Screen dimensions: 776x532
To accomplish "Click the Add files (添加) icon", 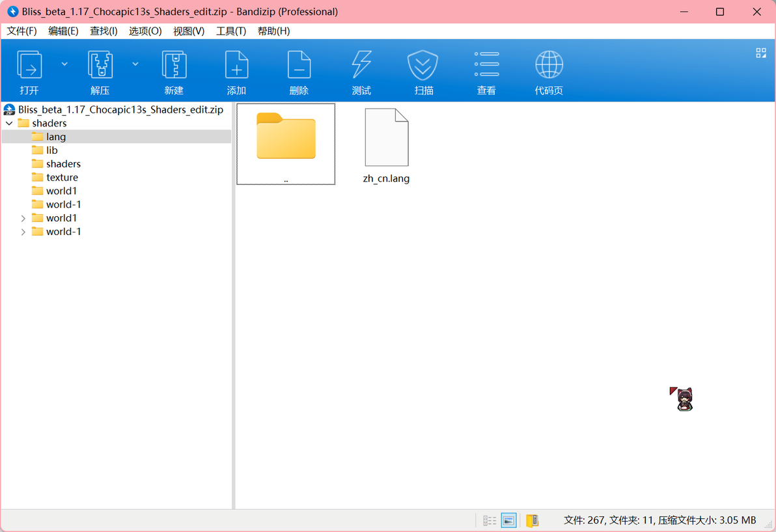I will click(x=236, y=65).
